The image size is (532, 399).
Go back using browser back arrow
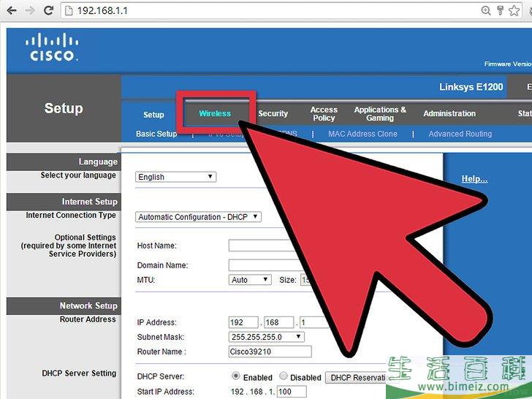[x=12, y=10]
